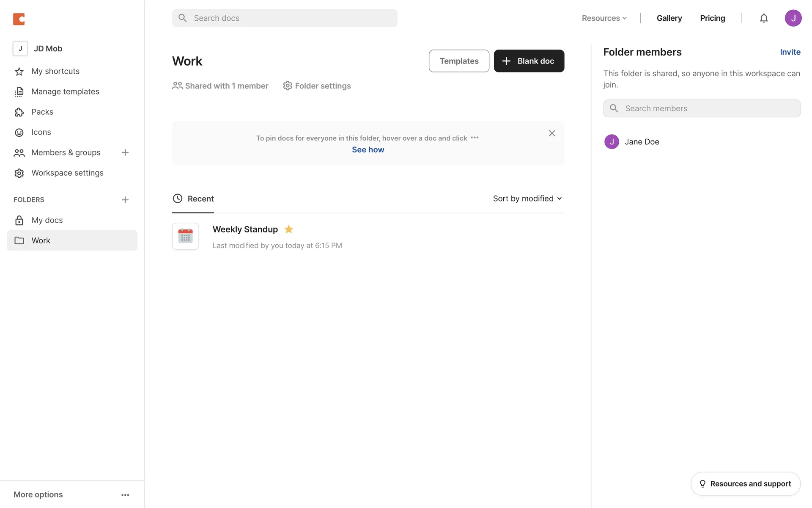Viewport: 812px width, 508px height.
Task: Open the Work folder in sidebar
Action: click(x=41, y=240)
